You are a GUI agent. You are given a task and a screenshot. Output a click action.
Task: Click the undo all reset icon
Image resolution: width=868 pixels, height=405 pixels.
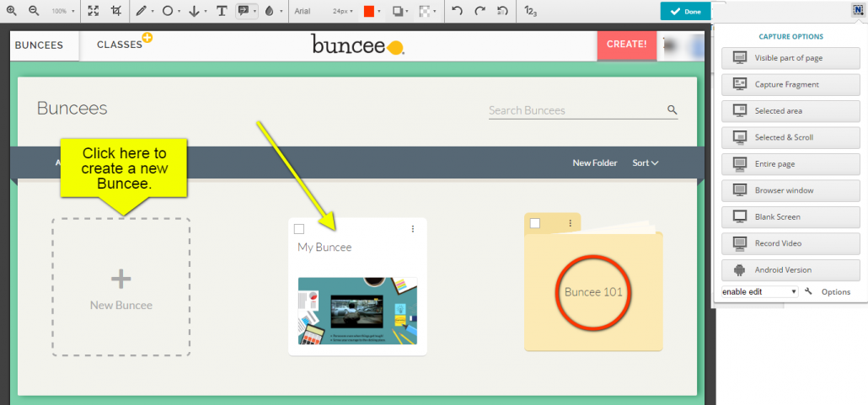502,11
